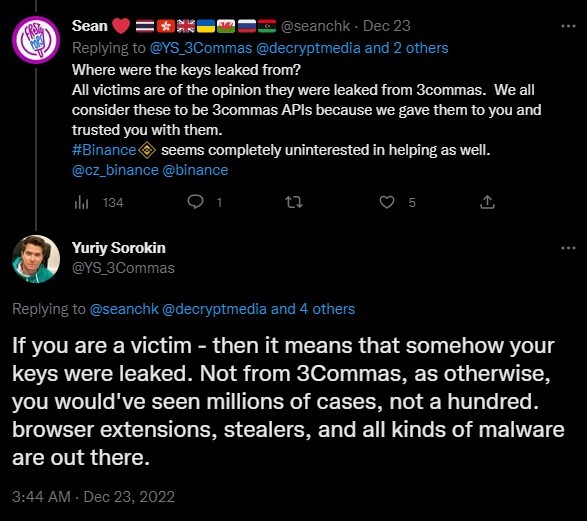Open the #Binance hashtag link
587x521 pixels.
(104, 150)
